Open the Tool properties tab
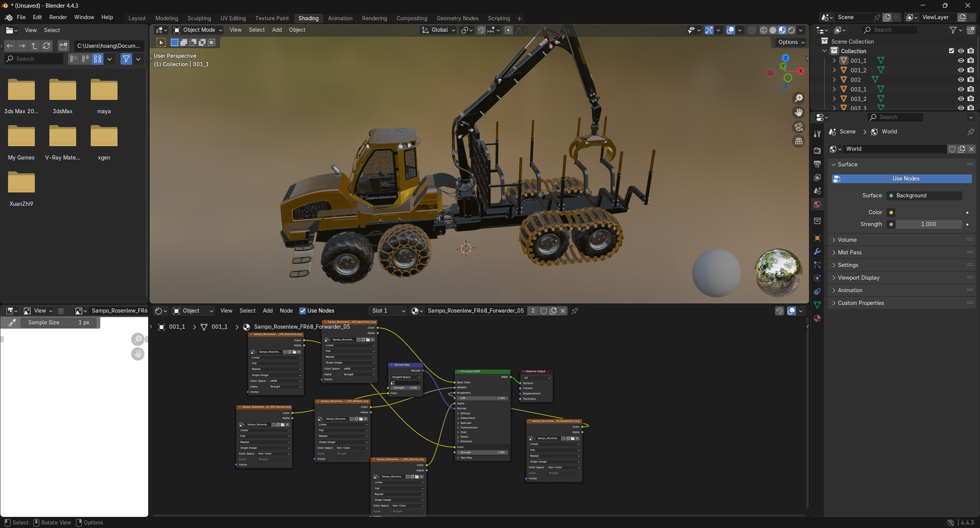 point(817,134)
